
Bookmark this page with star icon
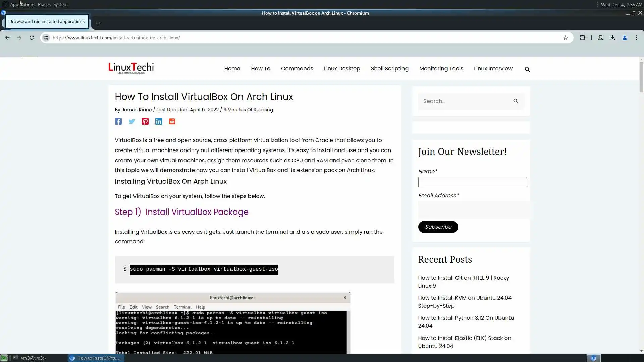click(566, 38)
